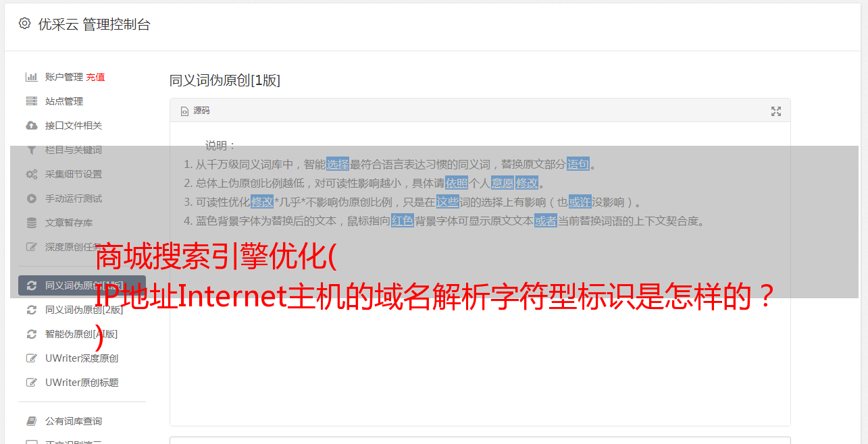The image size is (868, 444).
Task: Open 公有词库查询 book icon
Action: (31, 421)
